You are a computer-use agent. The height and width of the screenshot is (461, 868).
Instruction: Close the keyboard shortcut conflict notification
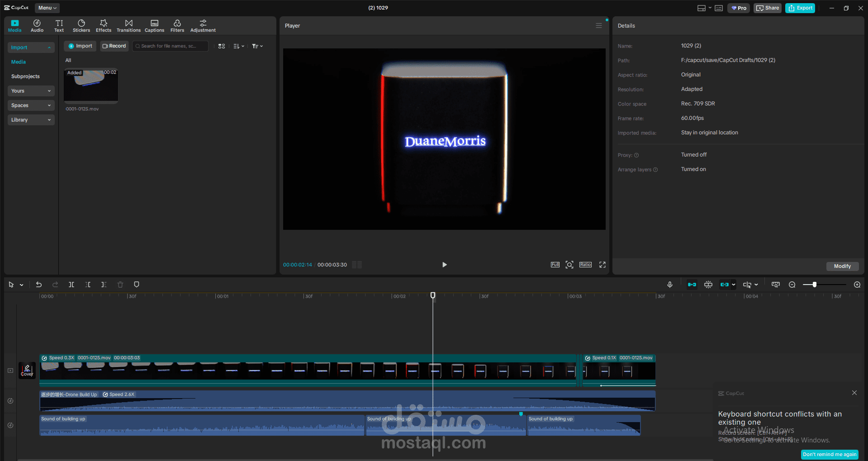(x=854, y=393)
